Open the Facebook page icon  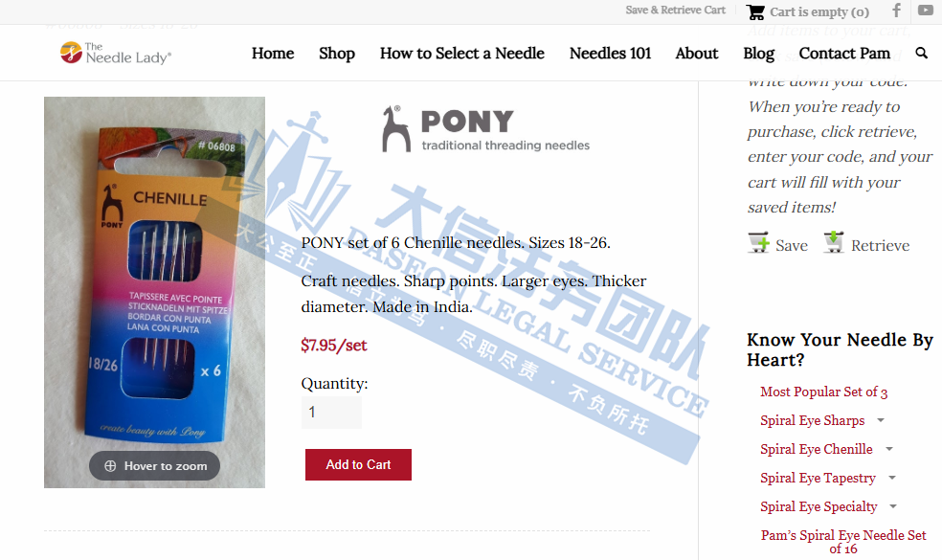point(896,11)
